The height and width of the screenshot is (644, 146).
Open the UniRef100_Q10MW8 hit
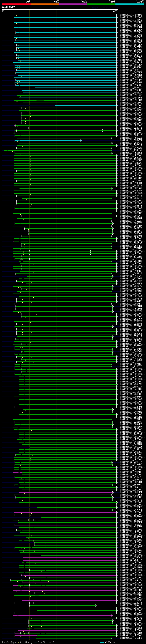pyautogui.click(x=131, y=50)
